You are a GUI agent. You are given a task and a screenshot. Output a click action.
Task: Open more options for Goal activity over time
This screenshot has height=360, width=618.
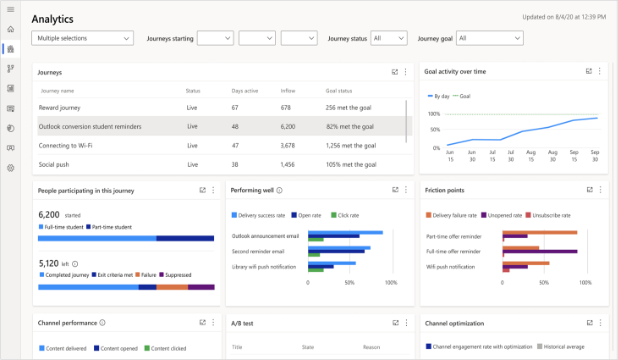pyautogui.click(x=599, y=71)
